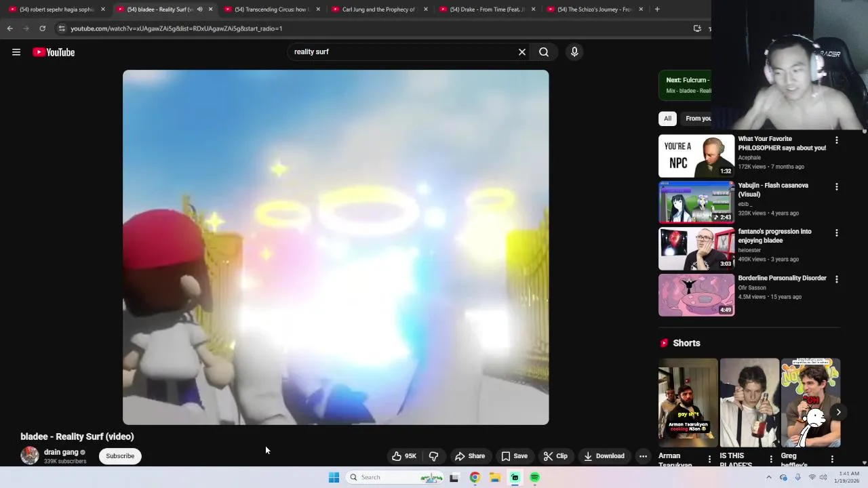Save the video to a playlist
This screenshot has width=868, height=488.
514,456
